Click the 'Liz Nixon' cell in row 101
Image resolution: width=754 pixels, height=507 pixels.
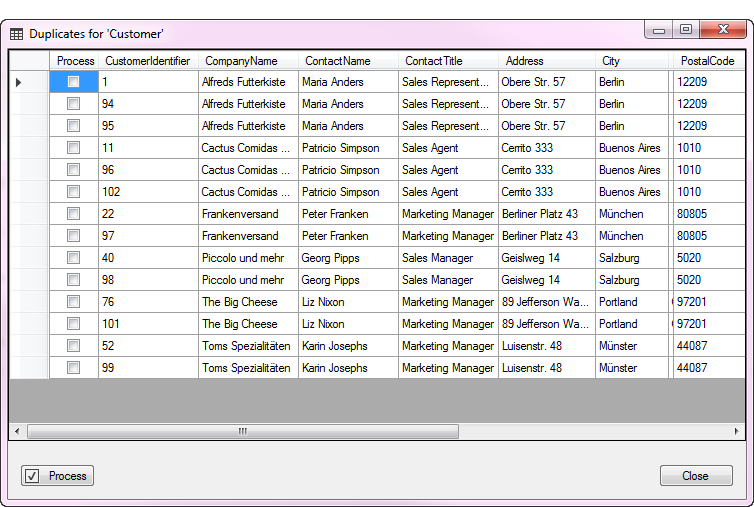tap(348, 324)
